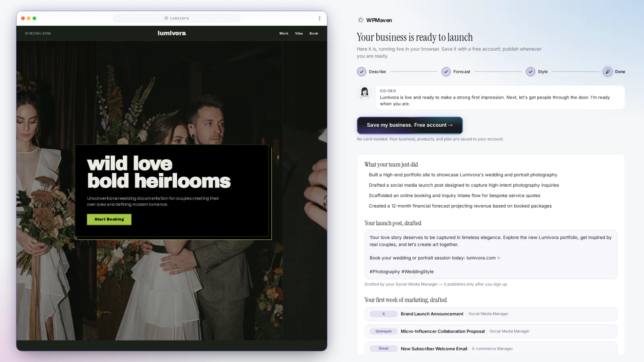
Task: Click 'Drafted a social media launch post' line
Action: point(464,185)
